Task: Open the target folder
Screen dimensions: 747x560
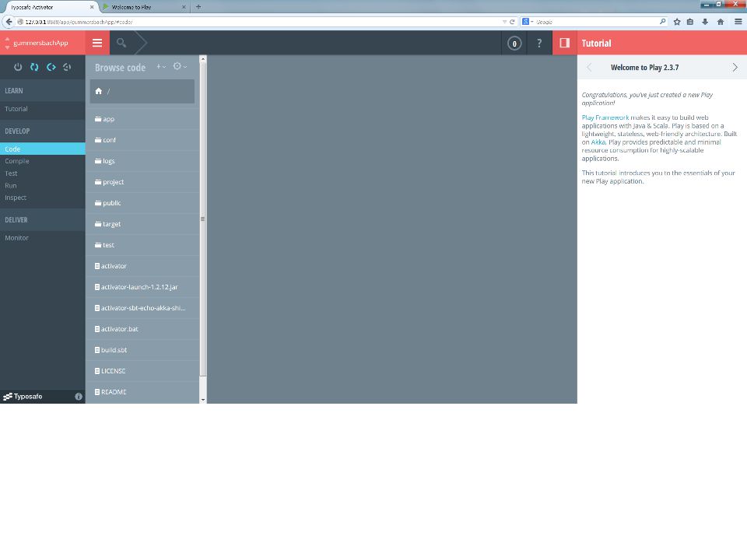Action: [142, 224]
